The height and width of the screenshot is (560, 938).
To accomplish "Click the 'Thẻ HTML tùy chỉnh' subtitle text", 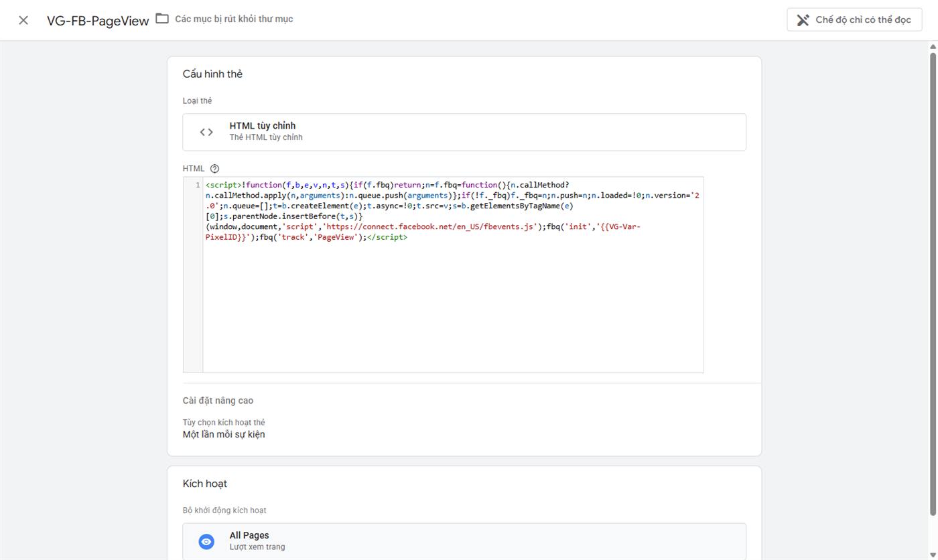I will tap(266, 137).
